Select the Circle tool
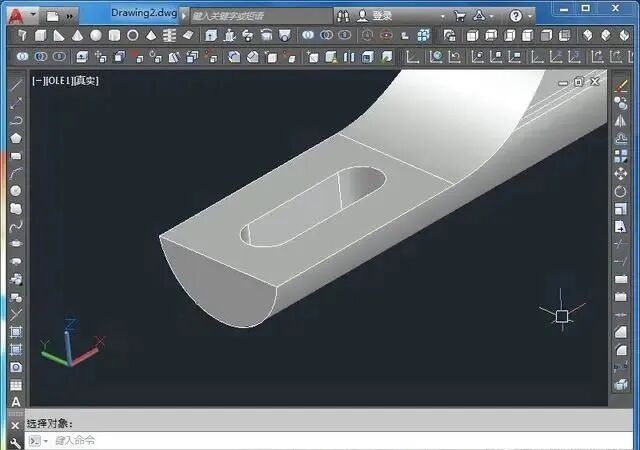This screenshot has width=640, height=450. pos(16,191)
